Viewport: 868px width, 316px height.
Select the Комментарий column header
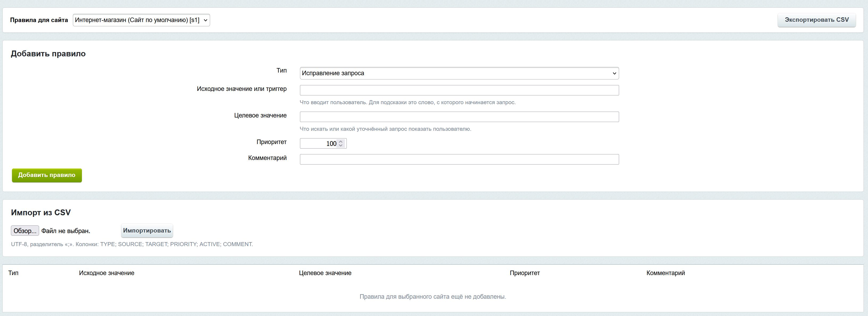[x=665, y=273]
